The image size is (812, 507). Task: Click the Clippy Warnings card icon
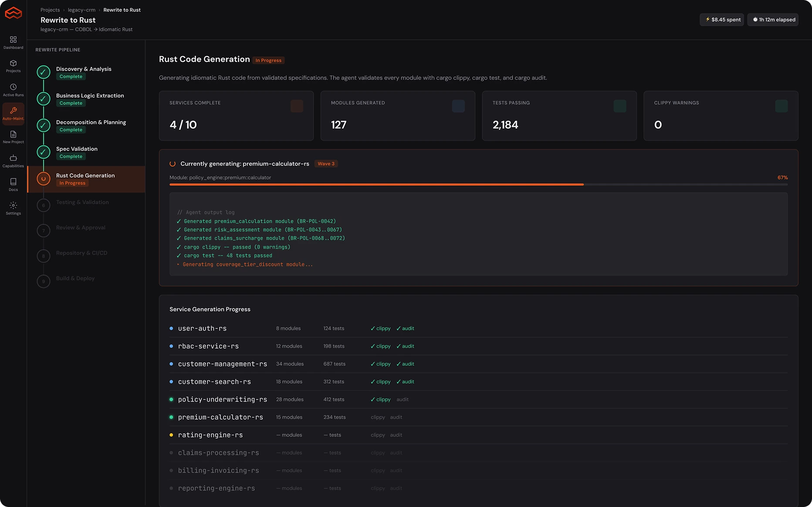pos(782,106)
